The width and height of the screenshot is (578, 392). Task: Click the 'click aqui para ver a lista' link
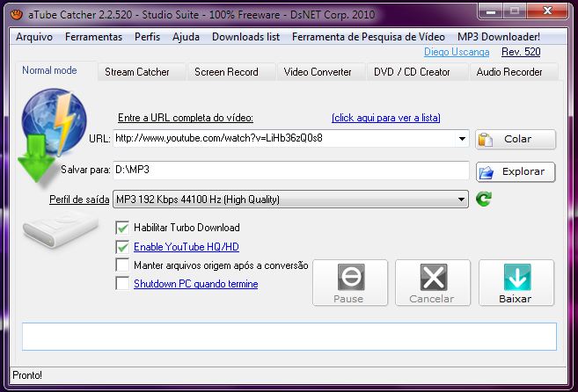386,118
